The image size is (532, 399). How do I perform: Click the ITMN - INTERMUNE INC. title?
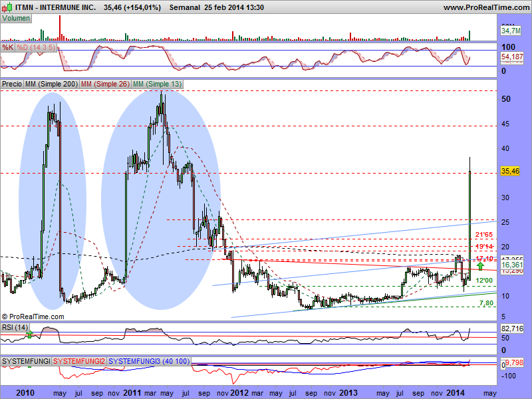(56, 7)
